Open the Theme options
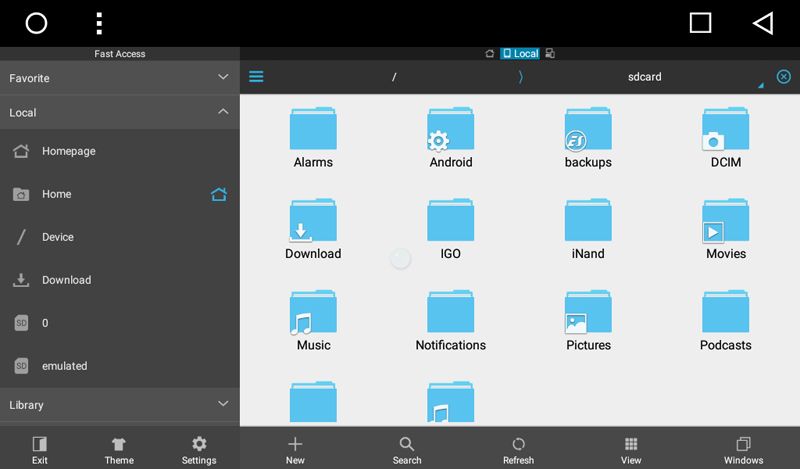 (119, 450)
